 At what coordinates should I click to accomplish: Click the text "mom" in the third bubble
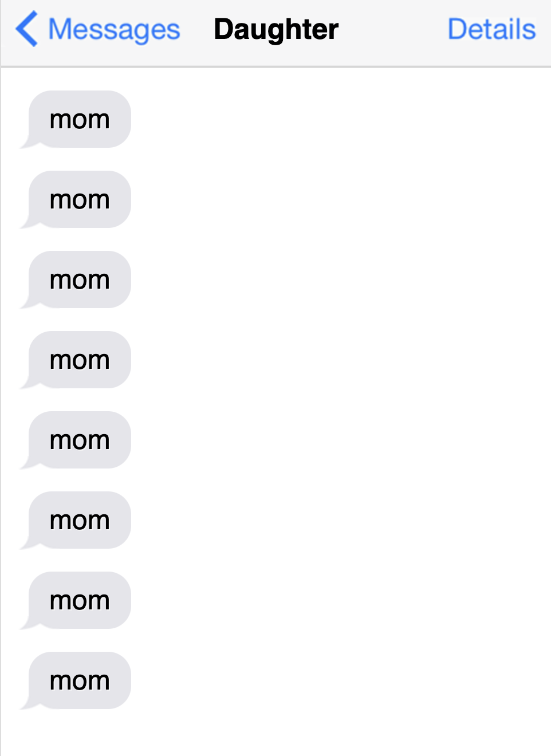pyautogui.click(x=80, y=280)
